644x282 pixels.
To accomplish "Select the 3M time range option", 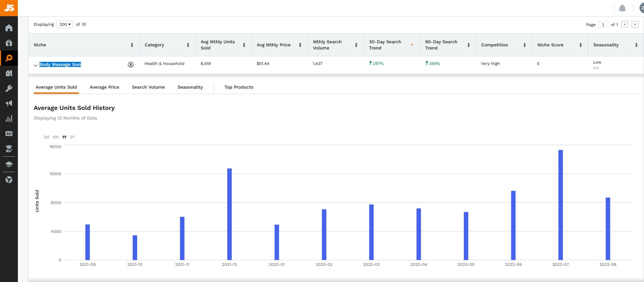I will coord(46,137).
